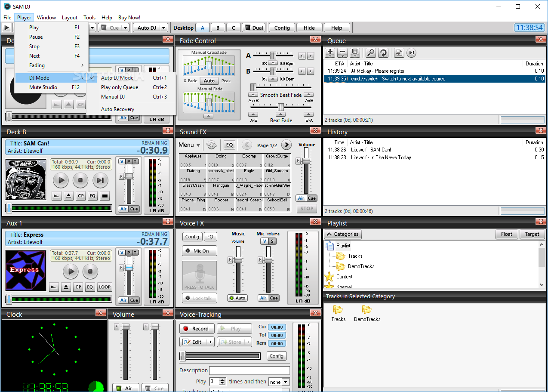
Task: Click the Float button in Playlist
Action: coord(507,234)
